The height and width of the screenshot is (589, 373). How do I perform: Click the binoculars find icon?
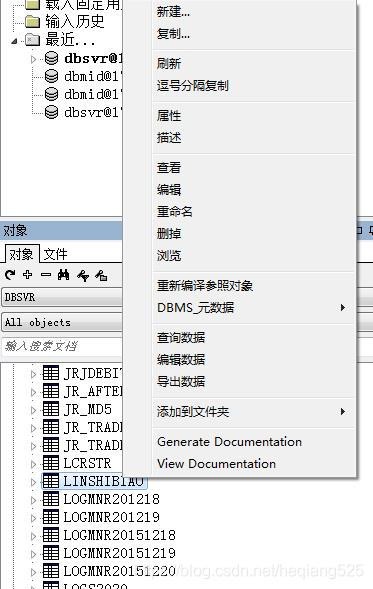63,275
